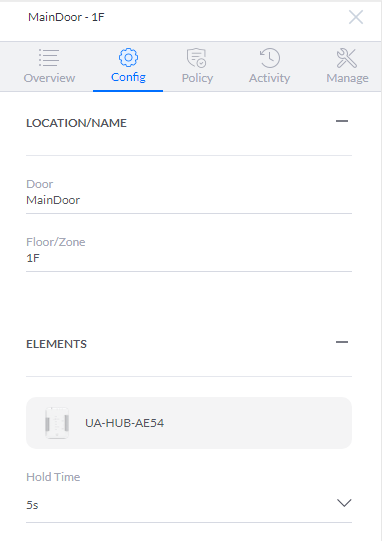Edit the Door name field MainDoor
Screen dimensions: 382x541
click(x=189, y=200)
